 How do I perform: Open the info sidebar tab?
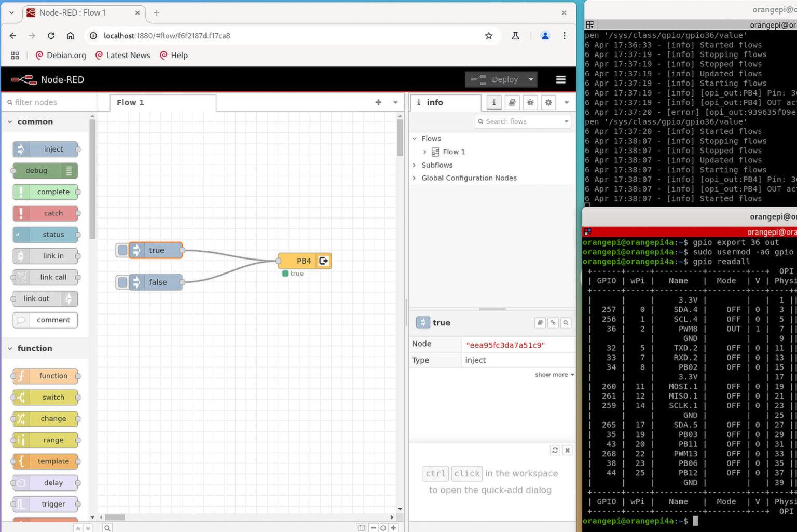tap(446, 102)
